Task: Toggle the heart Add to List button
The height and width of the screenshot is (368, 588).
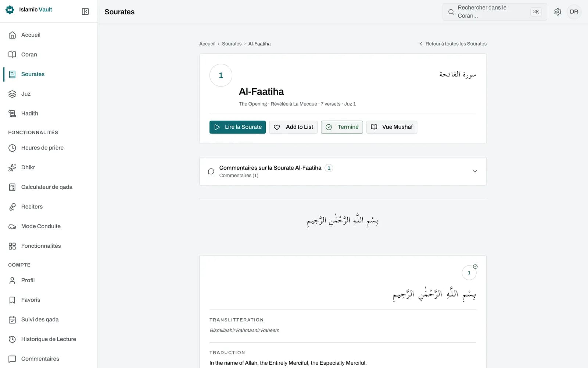Action: [293, 127]
